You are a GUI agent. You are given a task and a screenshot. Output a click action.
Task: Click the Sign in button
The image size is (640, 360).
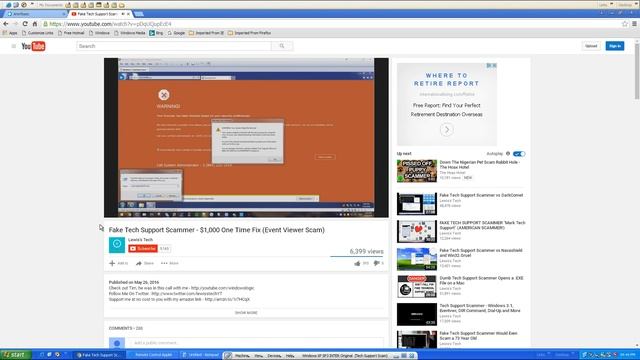coord(615,46)
